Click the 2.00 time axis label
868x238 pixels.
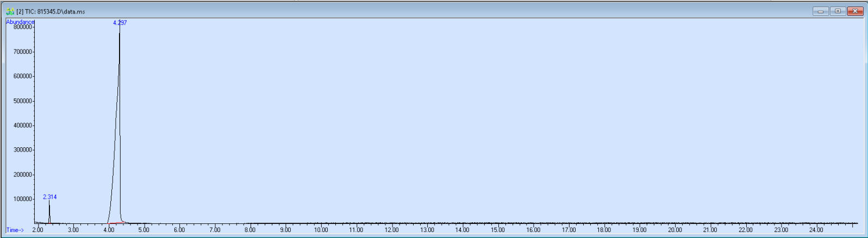[38, 230]
